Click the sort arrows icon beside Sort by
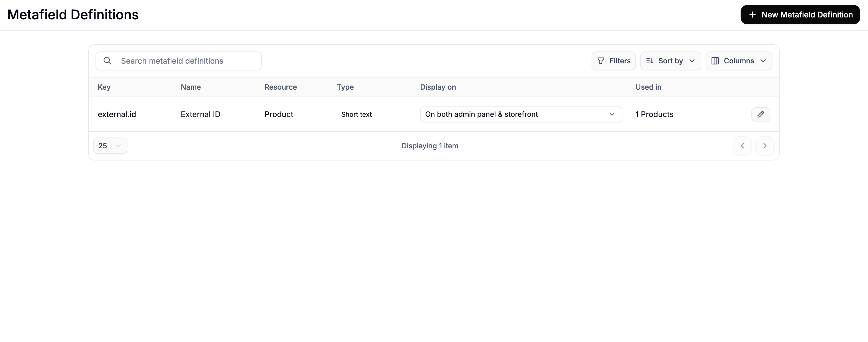868x342 pixels. coord(650,61)
